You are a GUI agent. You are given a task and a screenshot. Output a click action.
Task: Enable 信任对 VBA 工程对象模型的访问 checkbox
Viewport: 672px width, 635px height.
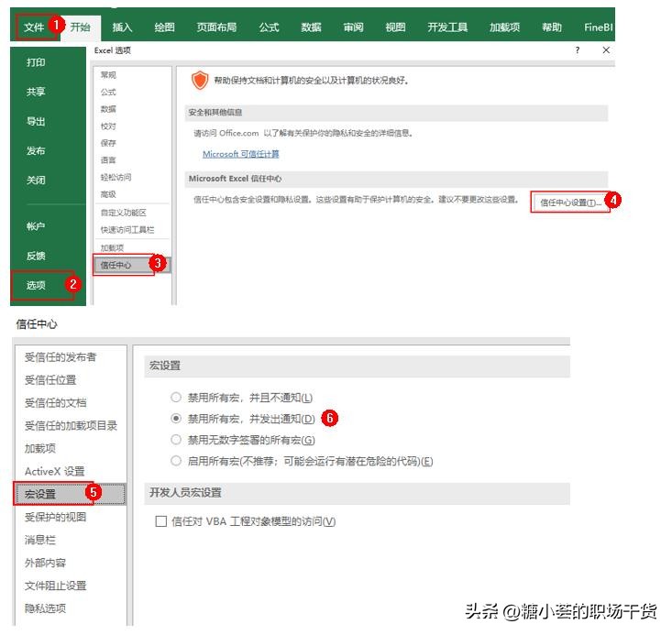161,521
